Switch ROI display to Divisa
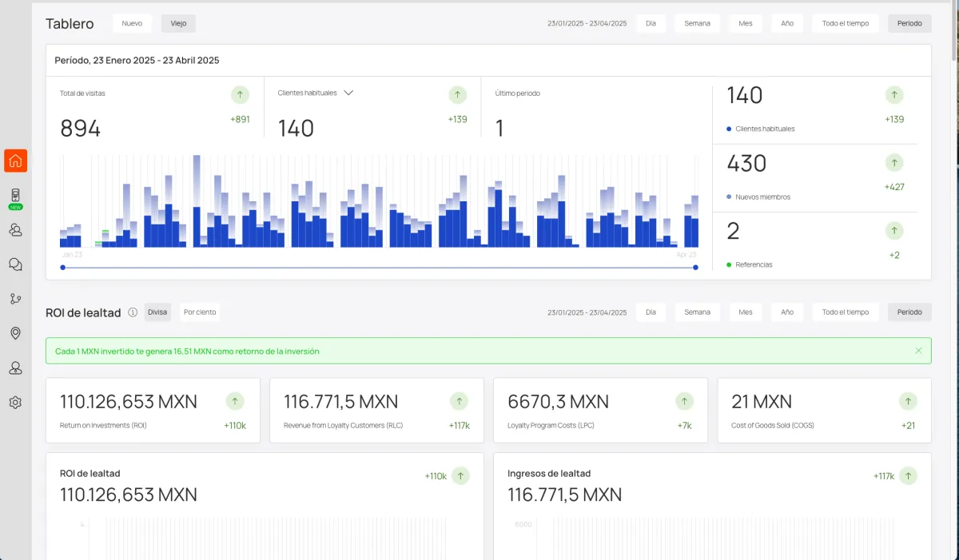959x560 pixels. point(157,312)
